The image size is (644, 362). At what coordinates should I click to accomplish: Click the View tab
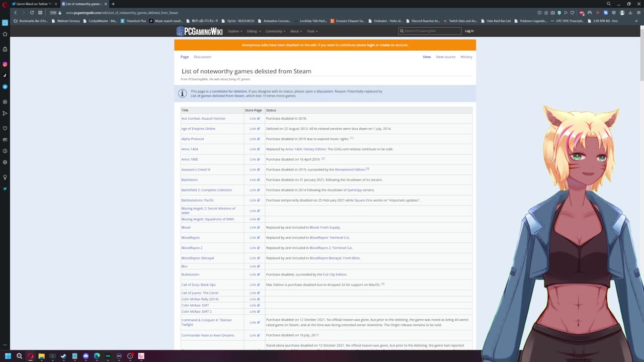[x=427, y=57]
